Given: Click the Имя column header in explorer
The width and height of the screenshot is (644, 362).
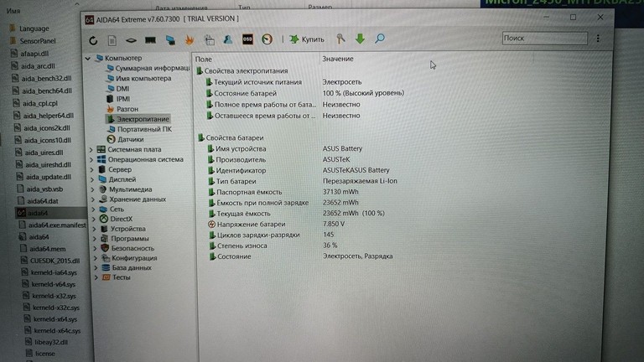Looking at the screenshot, I should tap(14, 11).
